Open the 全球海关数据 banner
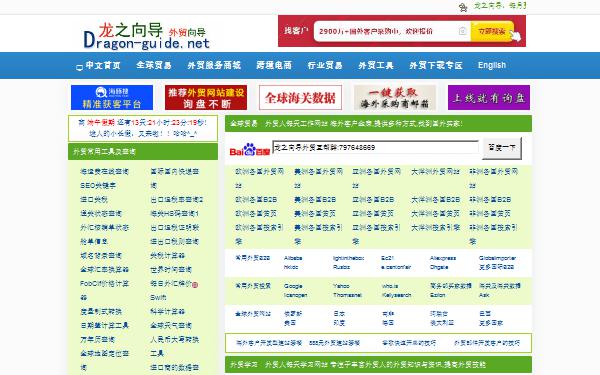The image size is (600, 375). click(300, 98)
